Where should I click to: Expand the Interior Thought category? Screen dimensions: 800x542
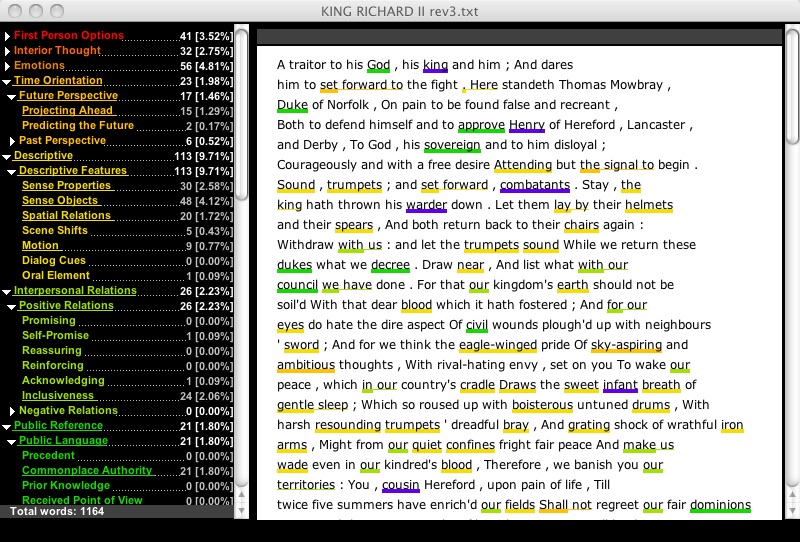[7, 51]
